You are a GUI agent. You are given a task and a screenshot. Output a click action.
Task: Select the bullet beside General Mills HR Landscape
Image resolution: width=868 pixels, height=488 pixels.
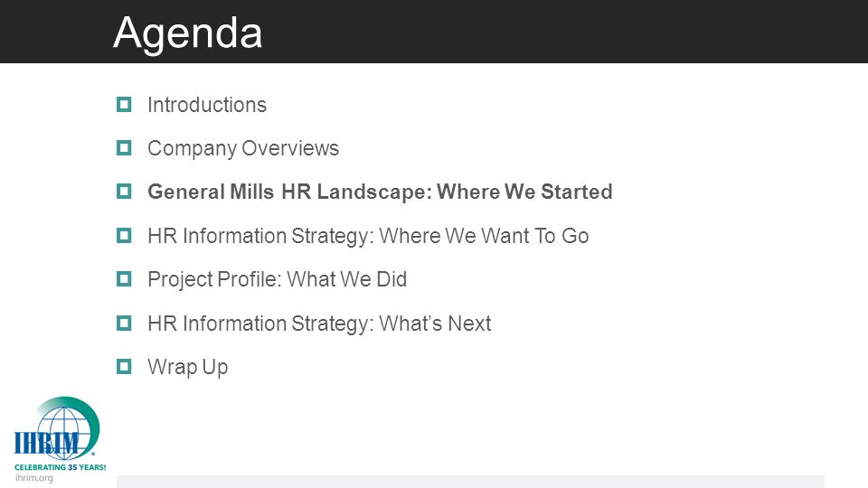pos(124,192)
